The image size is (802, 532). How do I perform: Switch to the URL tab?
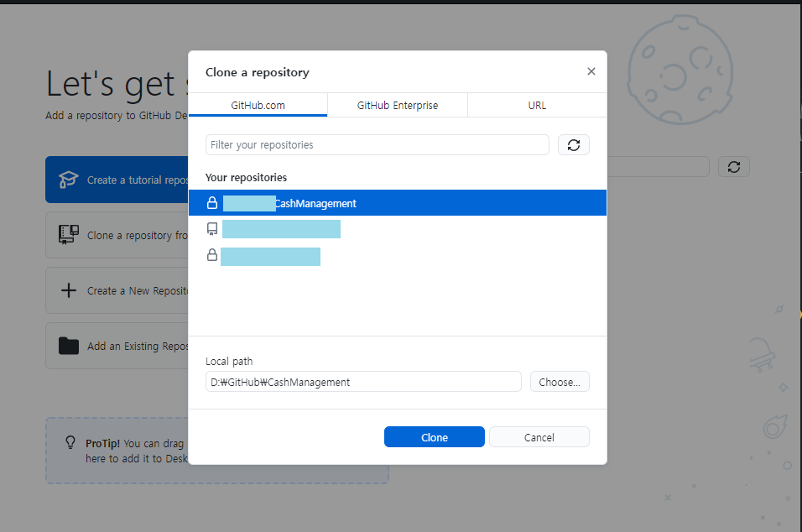point(537,105)
